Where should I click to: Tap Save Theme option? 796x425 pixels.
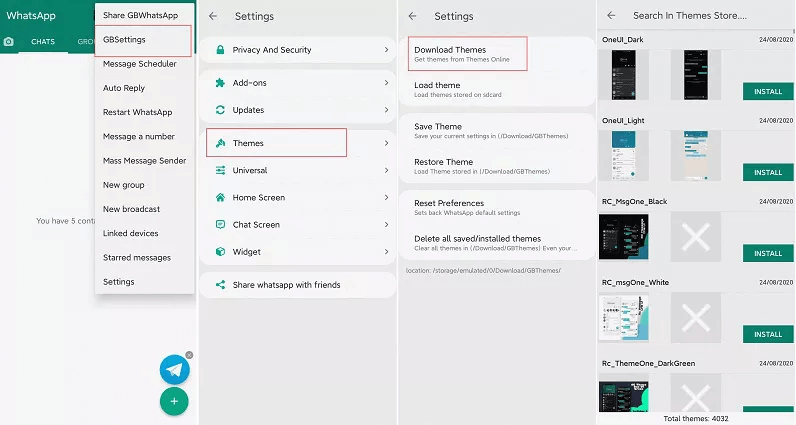pyautogui.click(x=498, y=130)
